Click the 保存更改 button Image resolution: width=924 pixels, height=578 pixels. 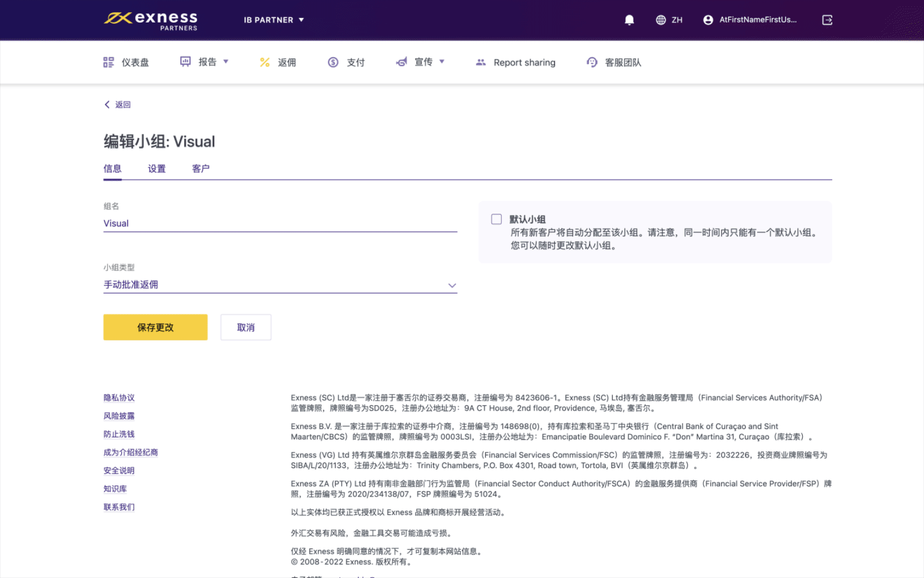tap(155, 327)
